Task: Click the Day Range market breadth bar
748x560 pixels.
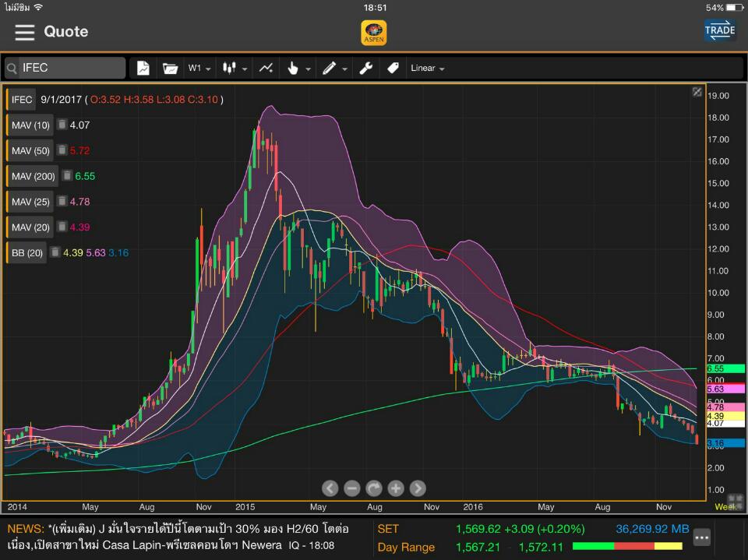Action: click(627, 546)
